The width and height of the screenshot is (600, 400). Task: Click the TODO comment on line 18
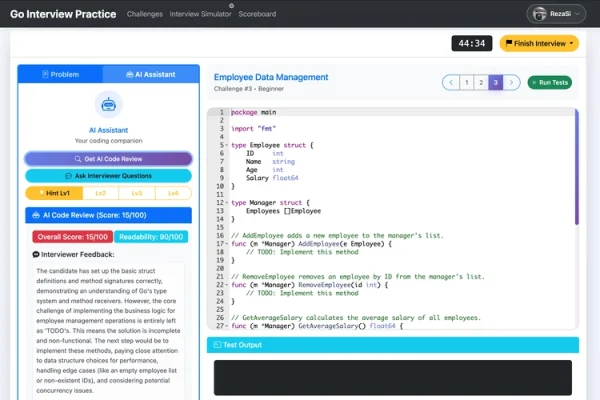tap(302, 252)
